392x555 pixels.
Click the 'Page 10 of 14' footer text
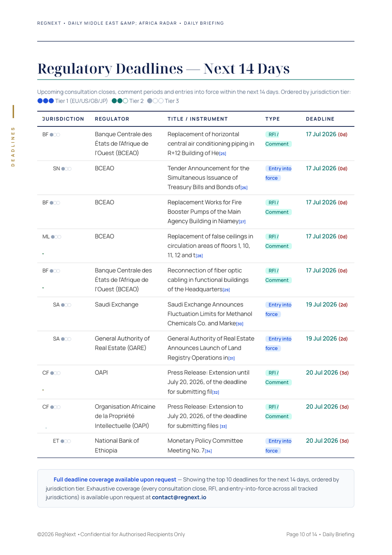pyautogui.click(x=302, y=534)
